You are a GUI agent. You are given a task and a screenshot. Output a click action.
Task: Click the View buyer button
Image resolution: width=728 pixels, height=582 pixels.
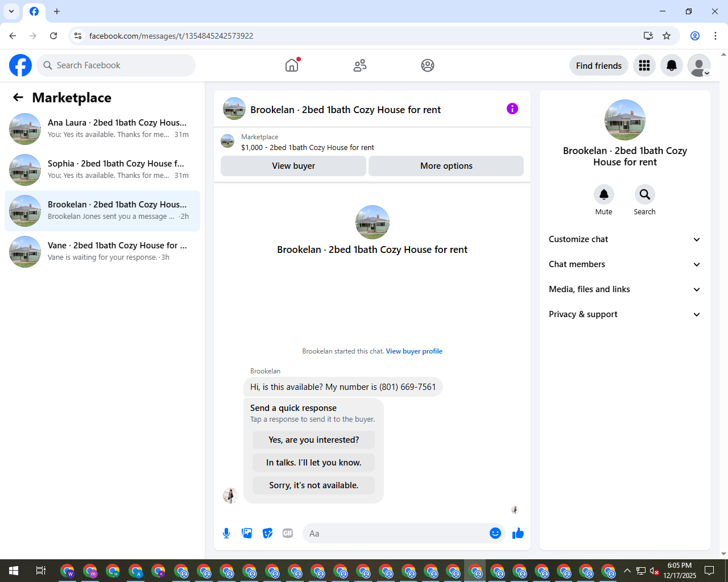pyautogui.click(x=293, y=166)
